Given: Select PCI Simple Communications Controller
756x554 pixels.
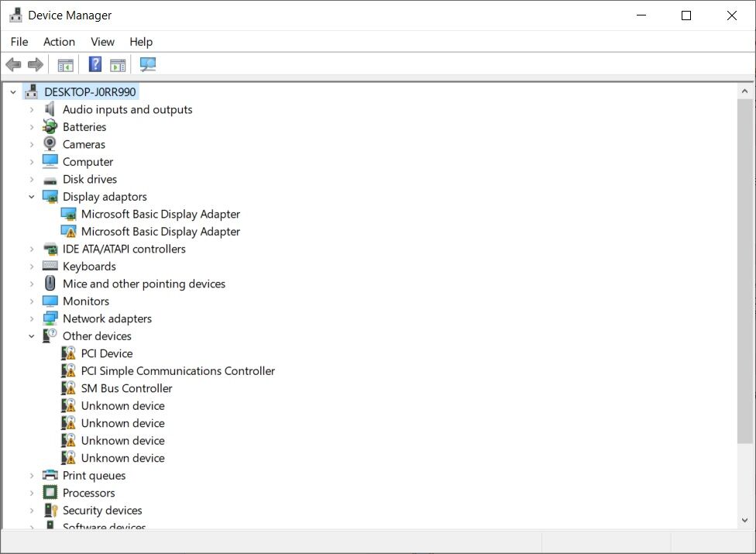Looking at the screenshot, I should tap(178, 371).
